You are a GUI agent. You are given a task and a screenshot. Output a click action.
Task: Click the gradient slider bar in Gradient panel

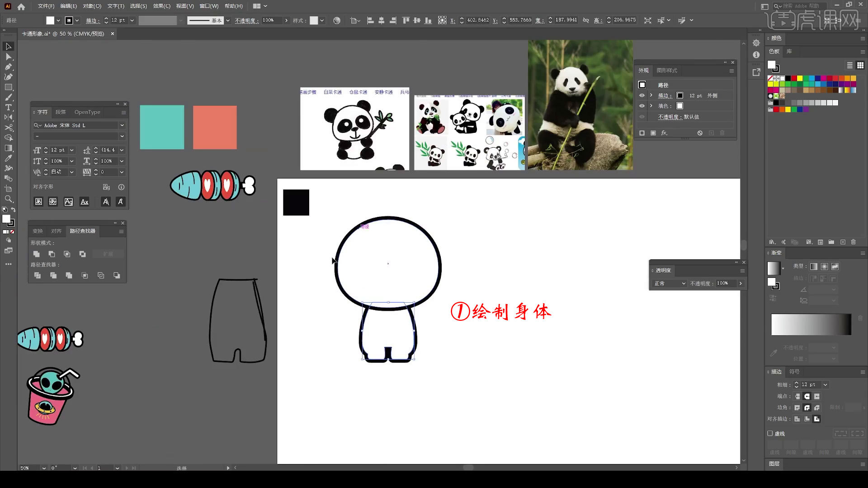[811, 325]
